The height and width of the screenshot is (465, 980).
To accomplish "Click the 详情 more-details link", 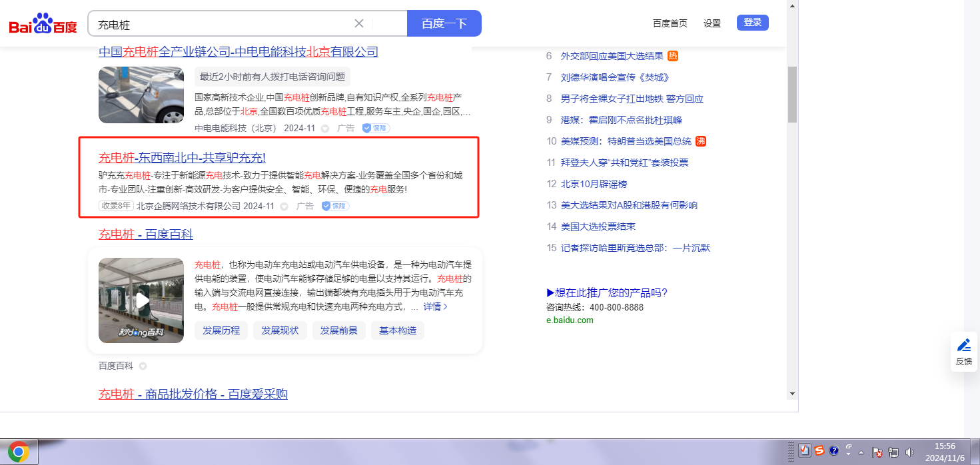I will (x=436, y=307).
